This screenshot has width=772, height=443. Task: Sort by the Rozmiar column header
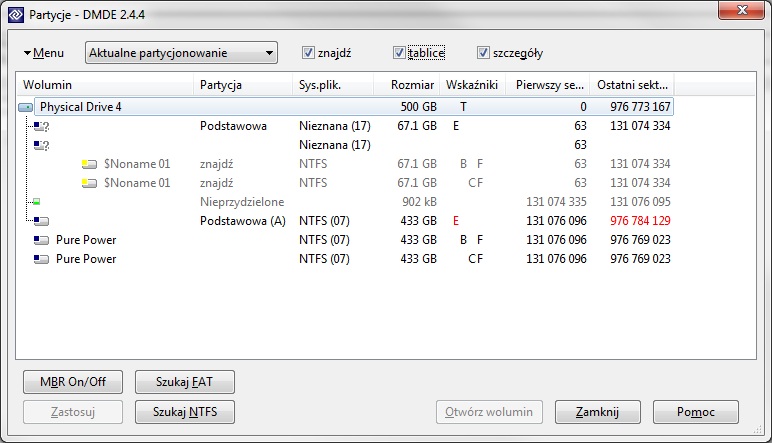(x=407, y=85)
